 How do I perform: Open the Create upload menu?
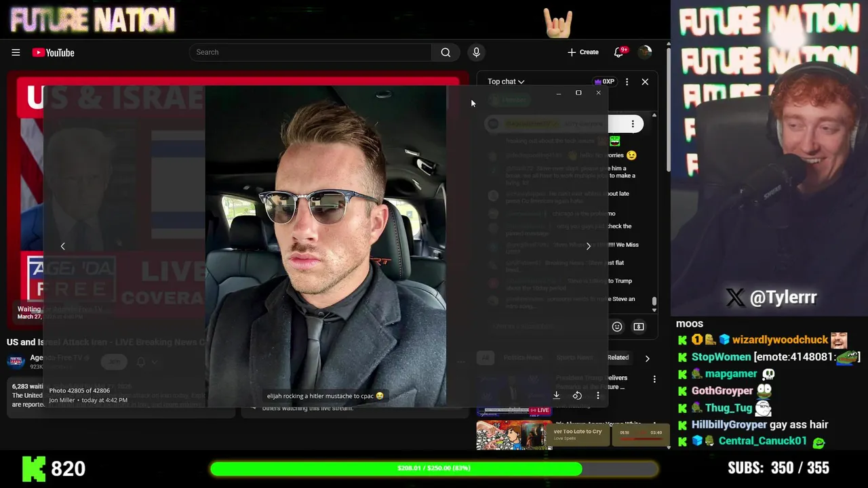583,52
